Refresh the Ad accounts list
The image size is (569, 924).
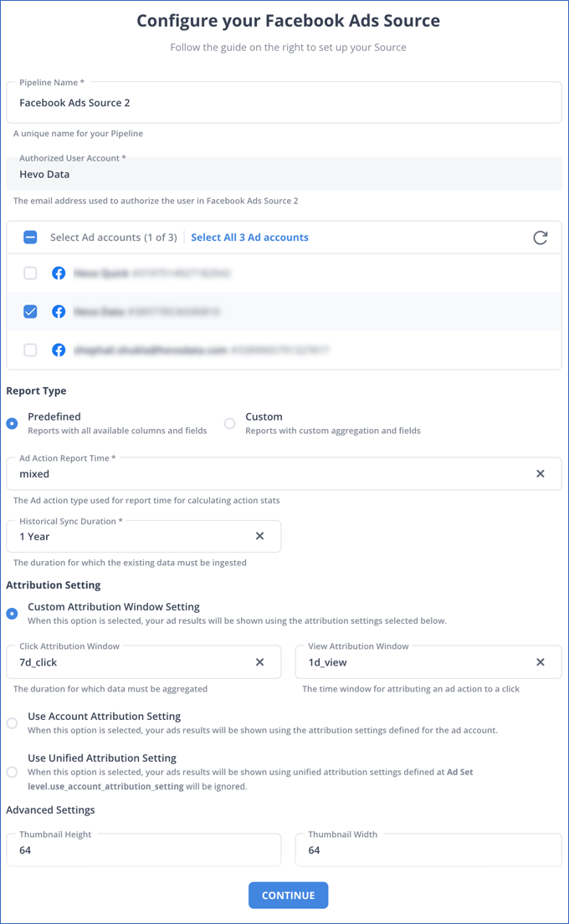[540, 237]
